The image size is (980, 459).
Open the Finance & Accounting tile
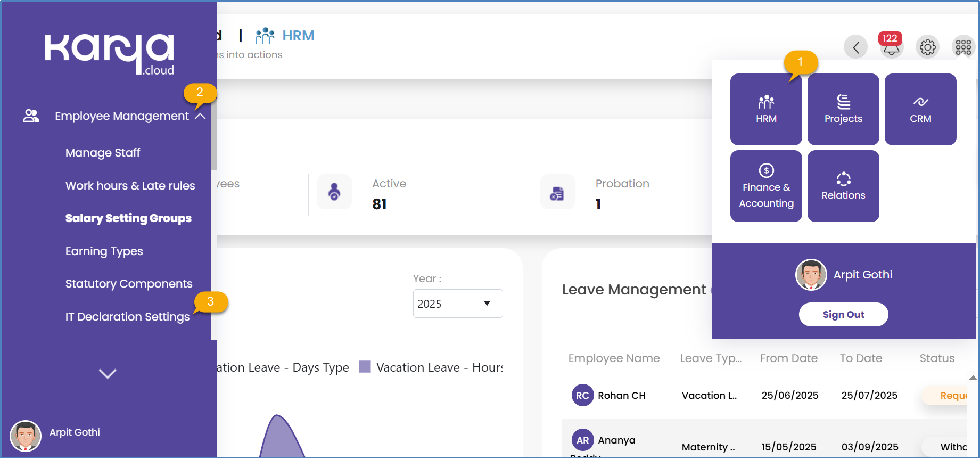click(x=766, y=186)
